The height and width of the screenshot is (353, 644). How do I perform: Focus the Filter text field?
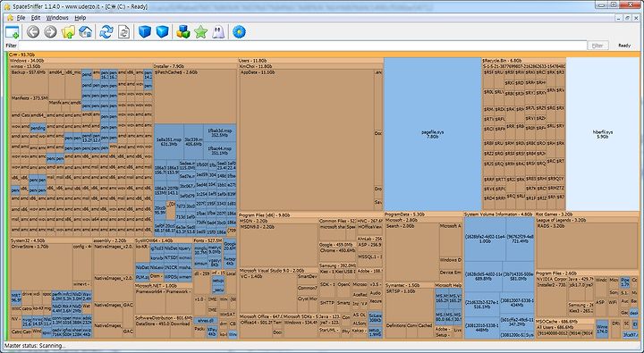pyautogui.click(x=302, y=46)
